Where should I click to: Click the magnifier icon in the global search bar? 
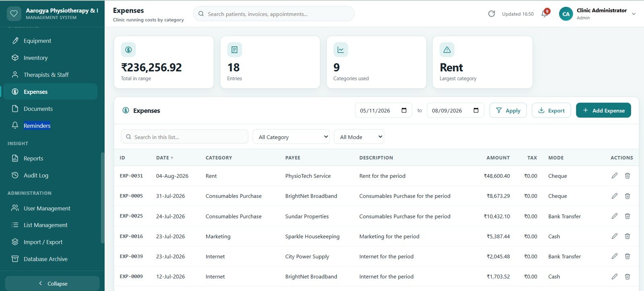coord(201,14)
